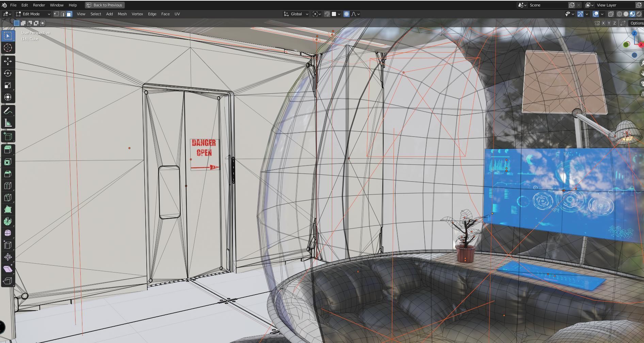644x343 pixels.
Task: Open the Edit Mode dropdown
Action: click(x=33, y=14)
